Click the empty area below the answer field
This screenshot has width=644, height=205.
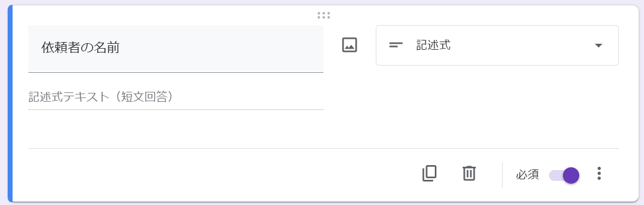(176, 129)
